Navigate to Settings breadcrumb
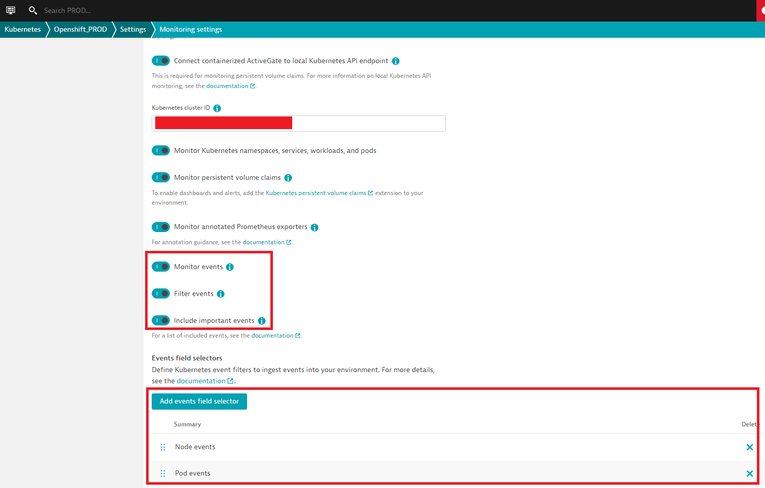Viewport: 765px width, 488px height. (133, 29)
